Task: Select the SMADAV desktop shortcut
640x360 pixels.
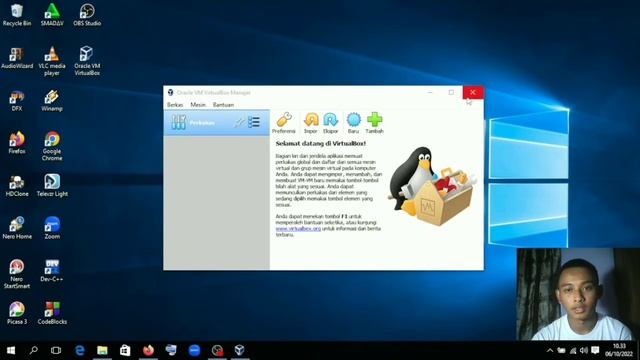Action: click(52, 15)
